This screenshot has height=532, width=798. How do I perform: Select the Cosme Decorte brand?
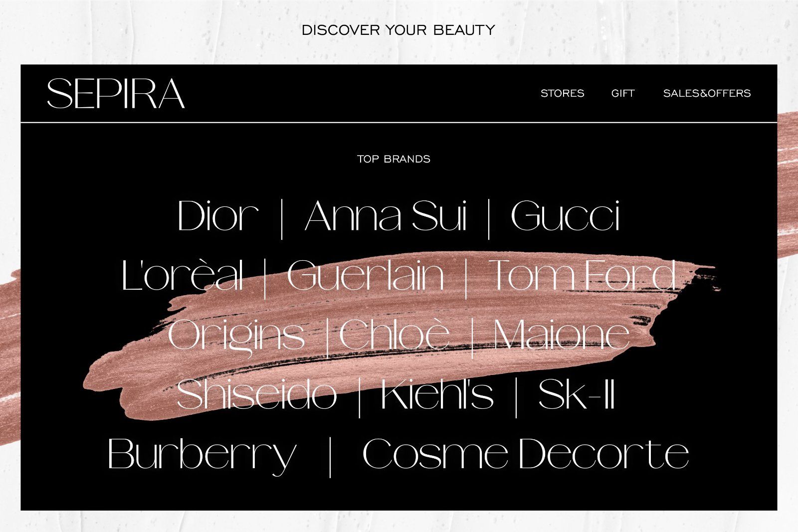pyautogui.click(x=526, y=454)
